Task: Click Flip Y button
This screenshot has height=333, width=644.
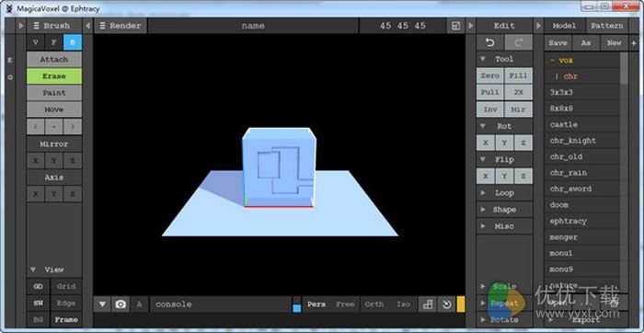Action: point(504,177)
